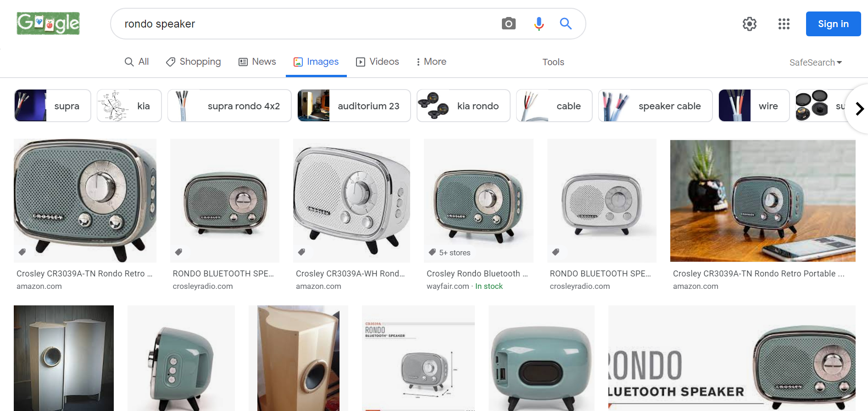Viewport: 868px width, 411px height.
Task: Open 'Crosley CR3039A-TN Rondo Retro Portable ...' link
Action: click(759, 274)
